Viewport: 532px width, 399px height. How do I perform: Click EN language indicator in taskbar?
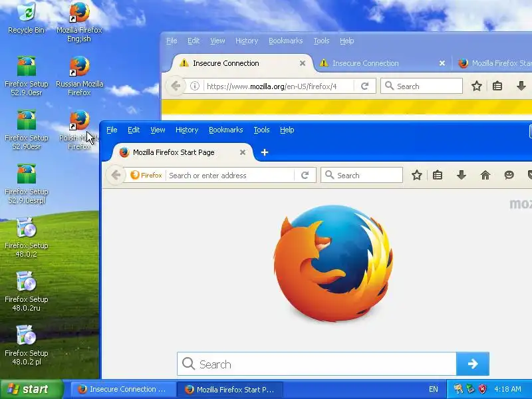[x=434, y=389]
